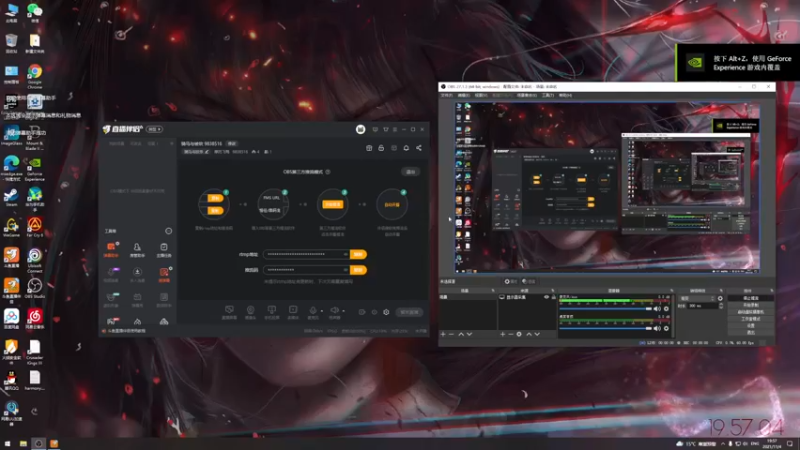The height and width of the screenshot is (450, 800).
Task: Open OBS 文件 menu
Action: [x=446, y=95]
